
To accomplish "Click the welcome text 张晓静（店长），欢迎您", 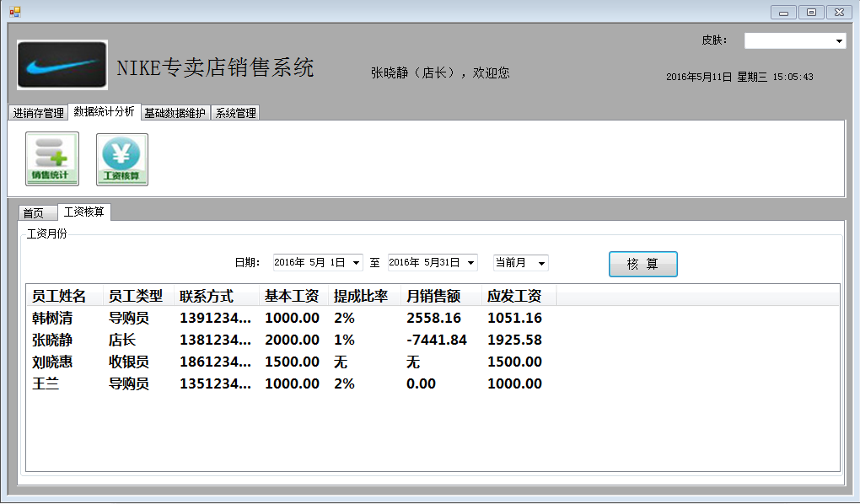I will click(x=440, y=72).
